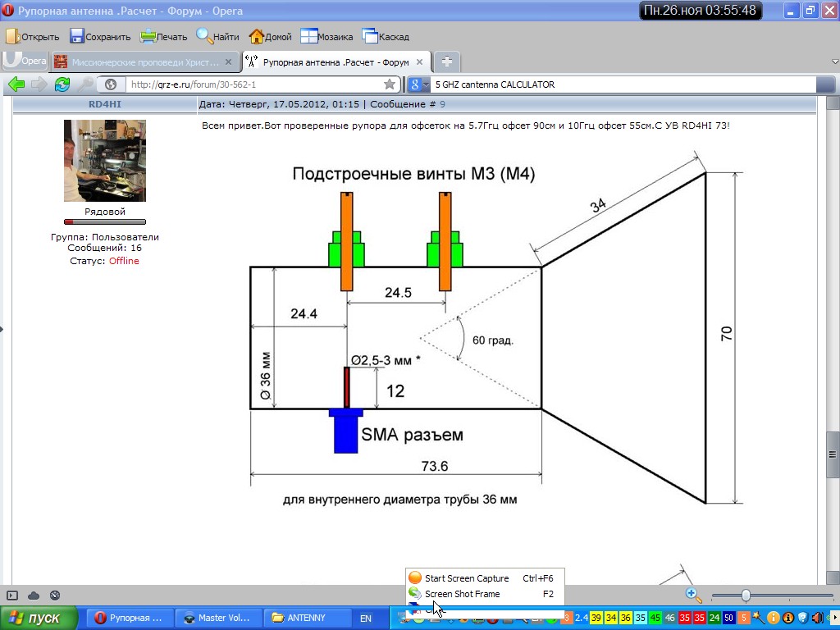
Task: Bookmark page with star icon
Action: coord(390,84)
